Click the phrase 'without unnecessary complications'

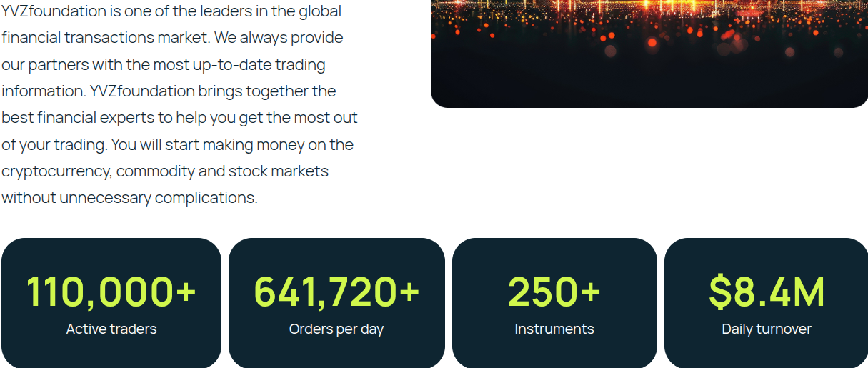129,198
